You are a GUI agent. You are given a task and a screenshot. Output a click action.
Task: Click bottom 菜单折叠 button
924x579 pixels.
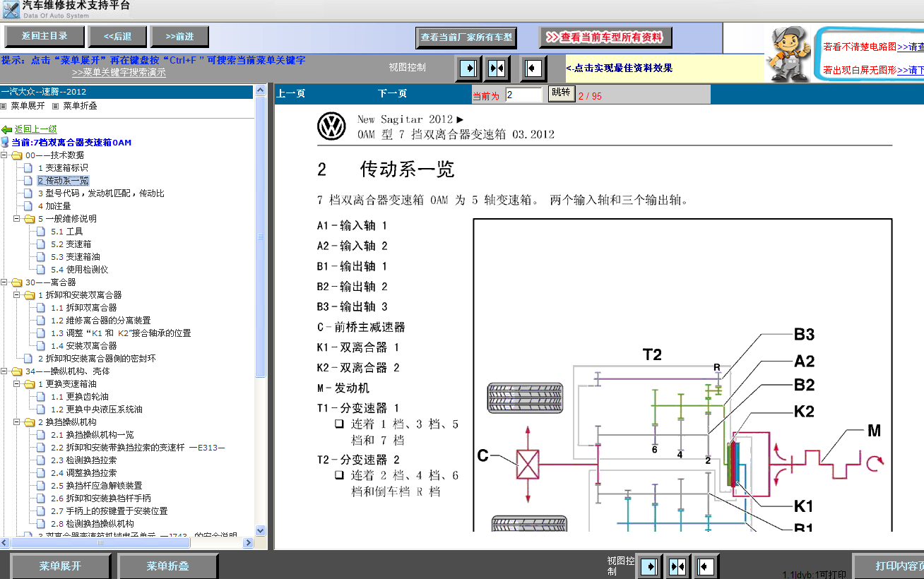coord(167,566)
